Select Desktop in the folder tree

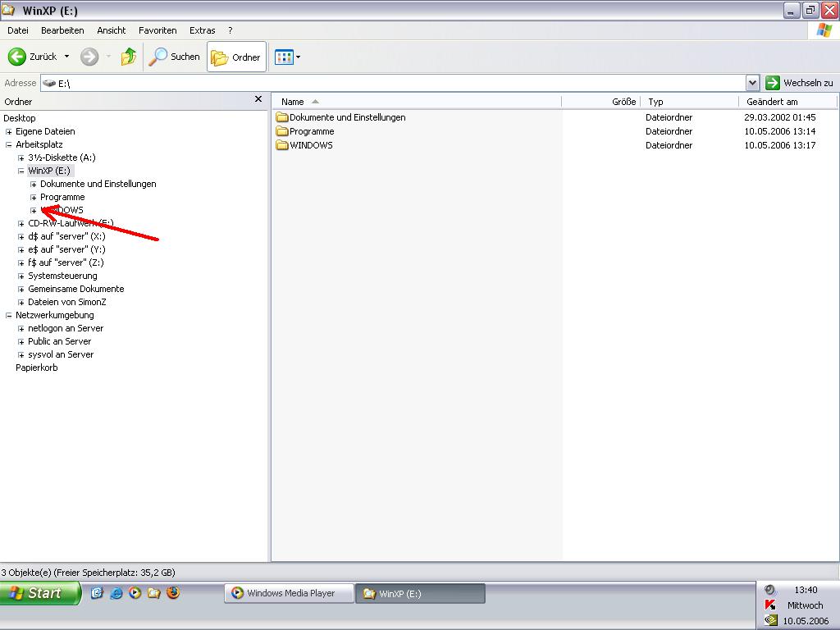coord(20,118)
